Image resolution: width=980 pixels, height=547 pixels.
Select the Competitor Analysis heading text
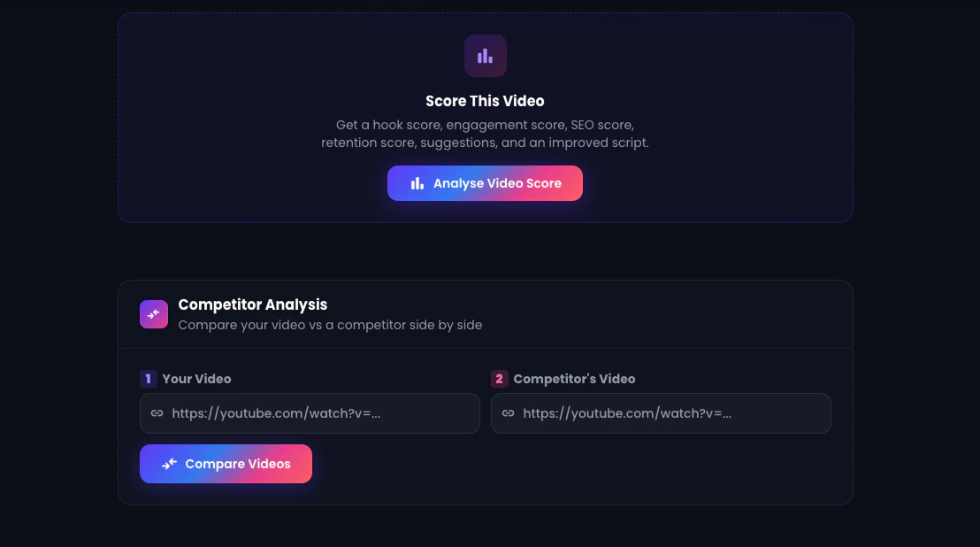coord(252,304)
